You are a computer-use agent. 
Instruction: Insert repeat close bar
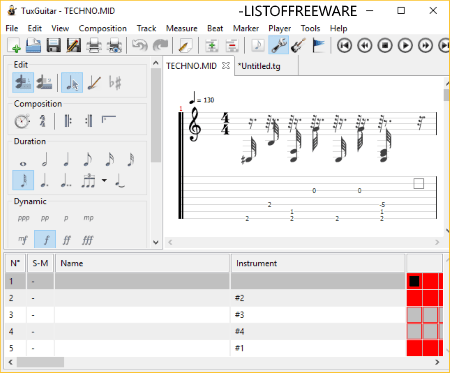point(88,121)
